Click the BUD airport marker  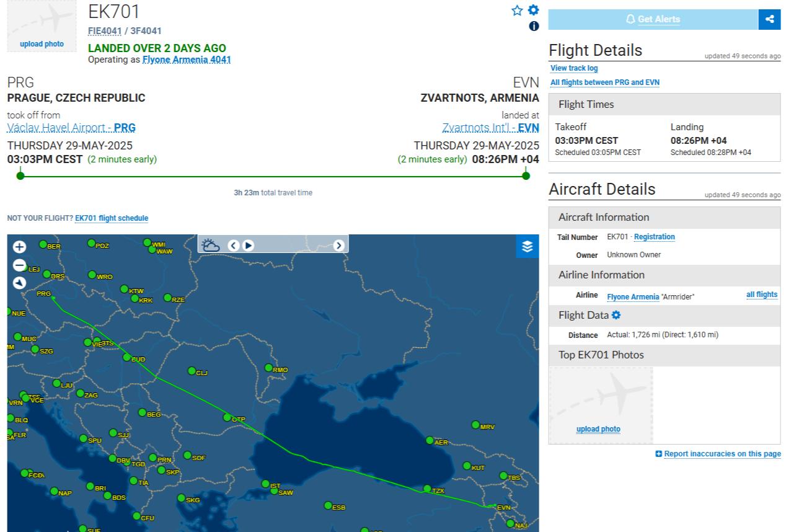click(x=126, y=357)
